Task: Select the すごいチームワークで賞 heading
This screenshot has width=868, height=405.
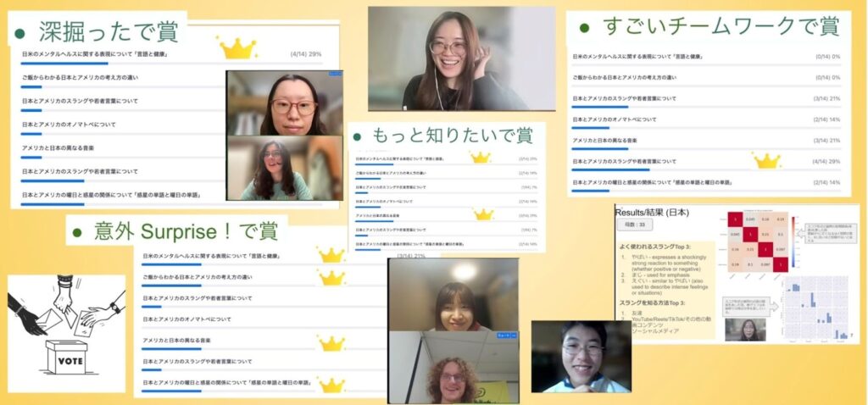Action: click(709, 26)
